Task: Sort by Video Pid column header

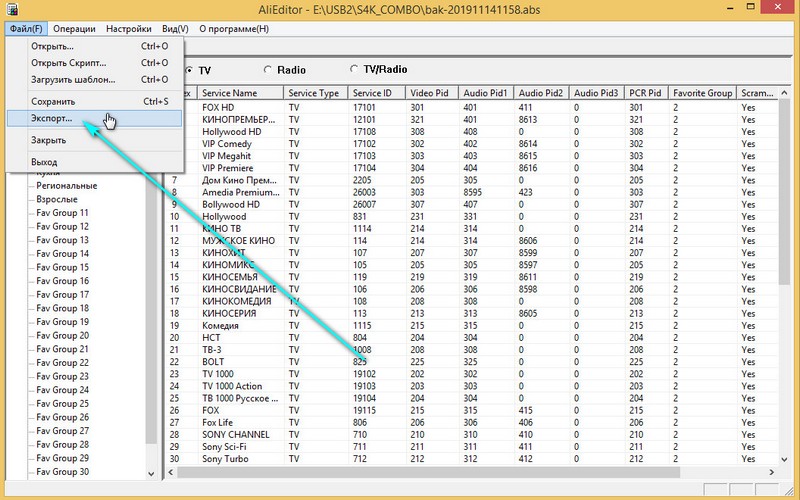Action: pos(432,93)
